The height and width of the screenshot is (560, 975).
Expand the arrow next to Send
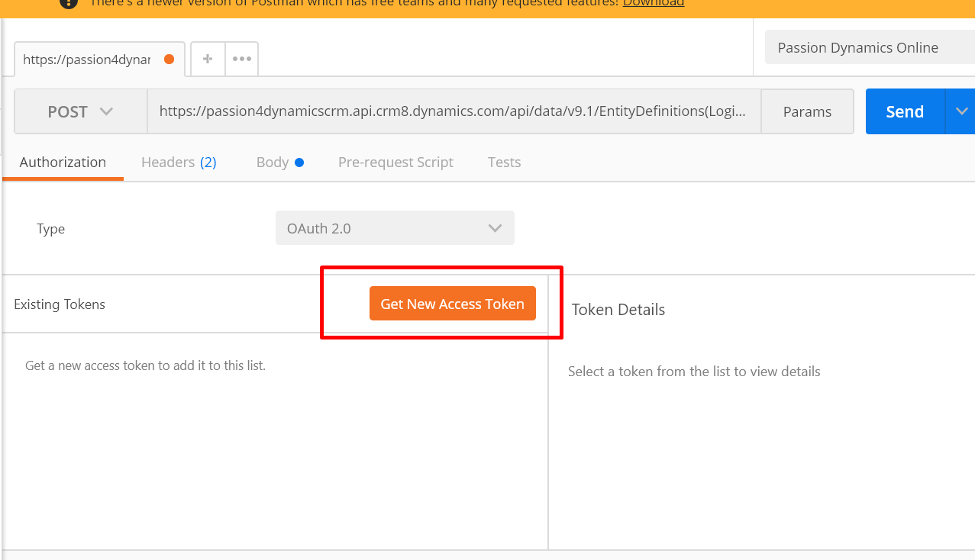(x=960, y=111)
